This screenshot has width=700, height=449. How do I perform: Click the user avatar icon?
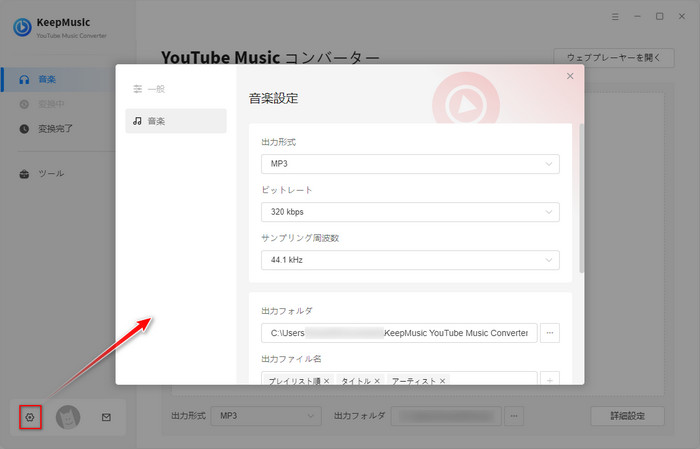point(68,417)
